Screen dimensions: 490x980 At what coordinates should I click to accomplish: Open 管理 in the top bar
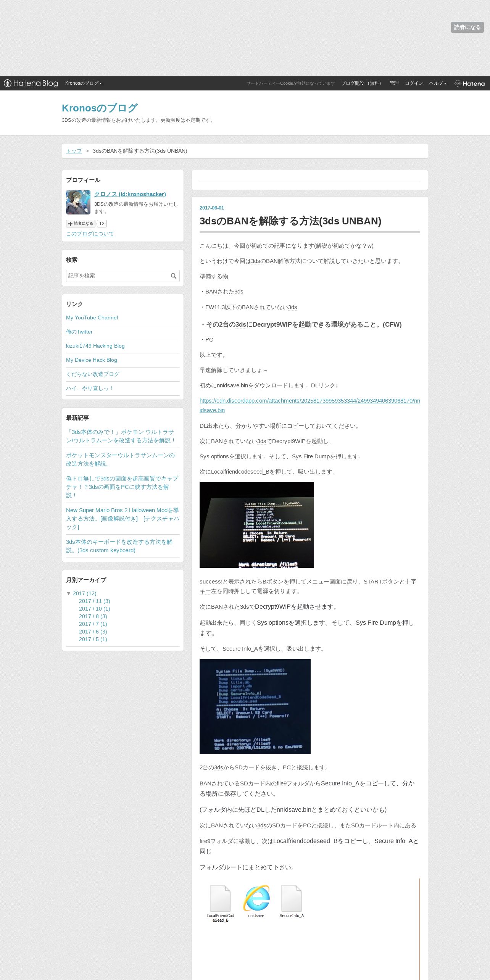(394, 83)
